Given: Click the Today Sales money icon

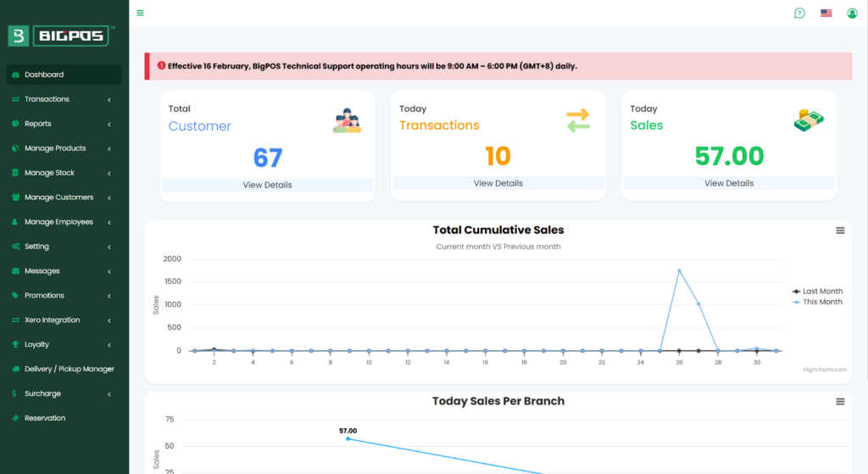Looking at the screenshot, I should pyautogui.click(x=809, y=120).
